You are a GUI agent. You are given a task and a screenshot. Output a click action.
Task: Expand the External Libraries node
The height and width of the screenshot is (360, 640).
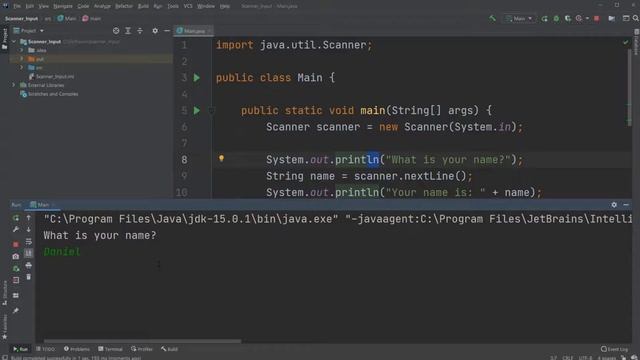13,85
